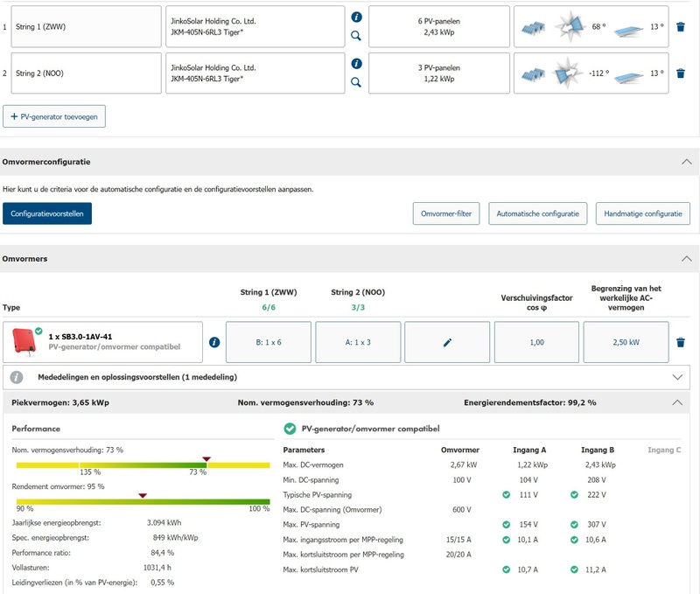The height and width of the screenshot is (594, 700).
Task: Delete String 1 (ZWW) with trash icon
Action: pos(681,27)
